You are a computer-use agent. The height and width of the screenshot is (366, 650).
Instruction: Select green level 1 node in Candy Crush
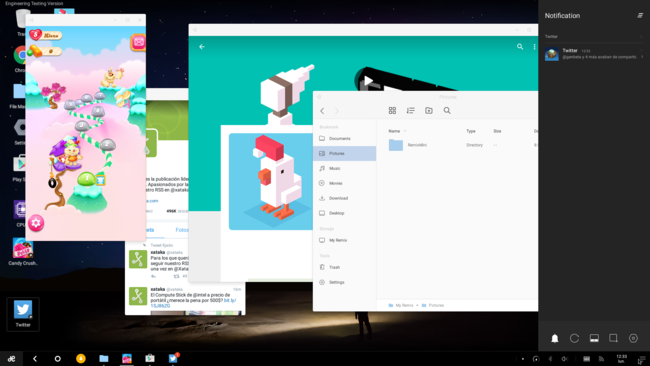87,179
